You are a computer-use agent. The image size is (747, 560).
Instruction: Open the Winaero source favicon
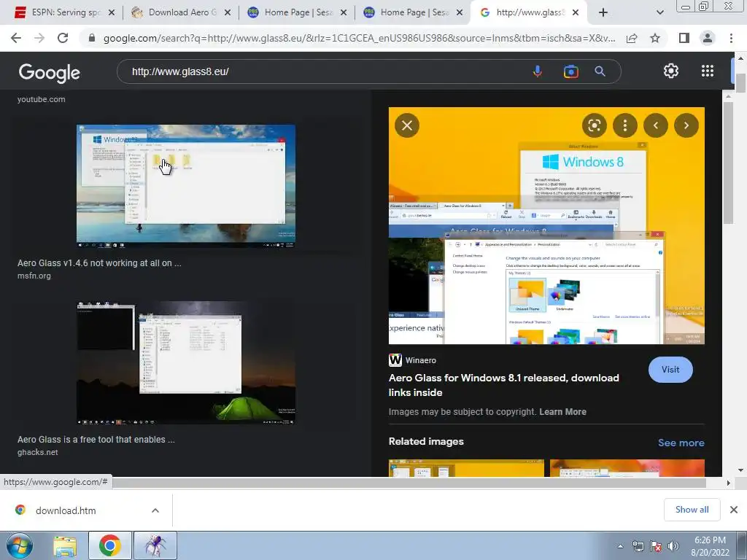coord(395,360)
